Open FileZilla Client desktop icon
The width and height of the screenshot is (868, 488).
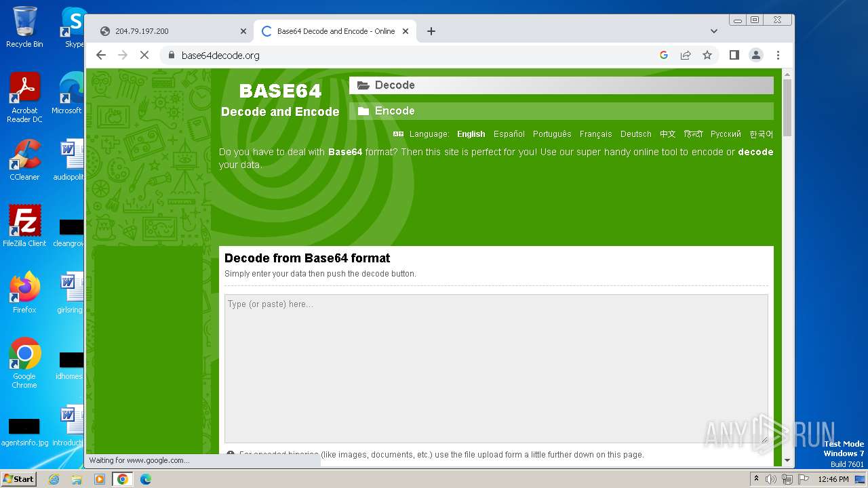[24, 226]
